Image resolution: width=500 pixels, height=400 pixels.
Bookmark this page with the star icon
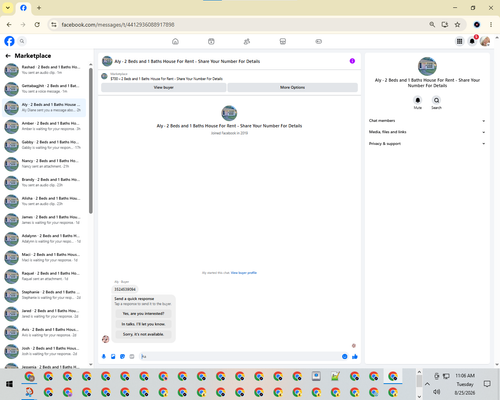pos(457,25)
